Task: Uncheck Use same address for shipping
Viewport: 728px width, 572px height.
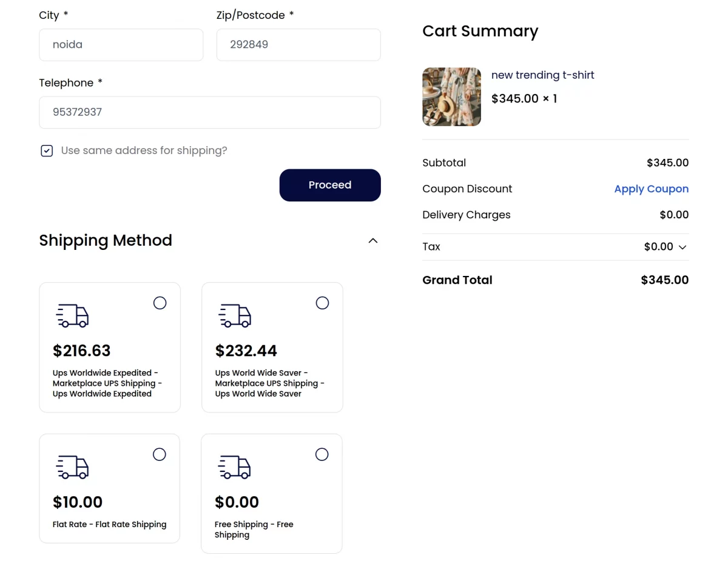Action: [x=47, y=151]
